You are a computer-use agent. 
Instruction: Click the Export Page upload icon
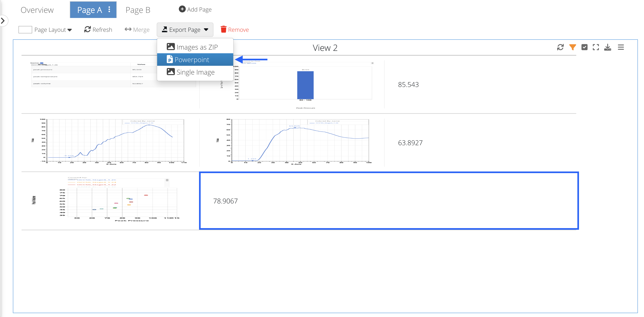(165, 30)
